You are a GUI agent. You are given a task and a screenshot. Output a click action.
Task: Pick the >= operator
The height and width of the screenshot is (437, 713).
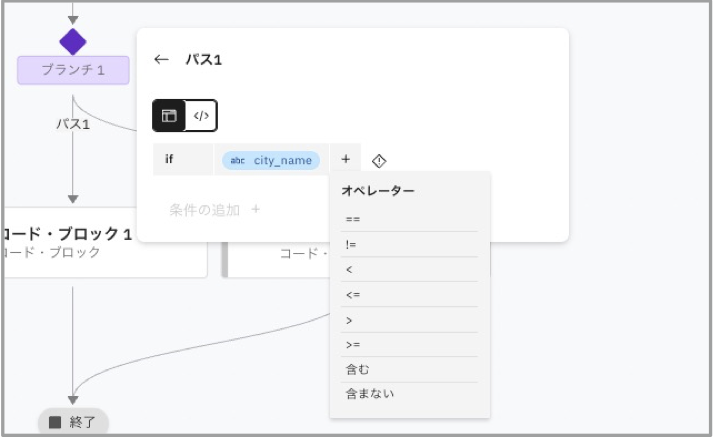click(x=352, y=344)
